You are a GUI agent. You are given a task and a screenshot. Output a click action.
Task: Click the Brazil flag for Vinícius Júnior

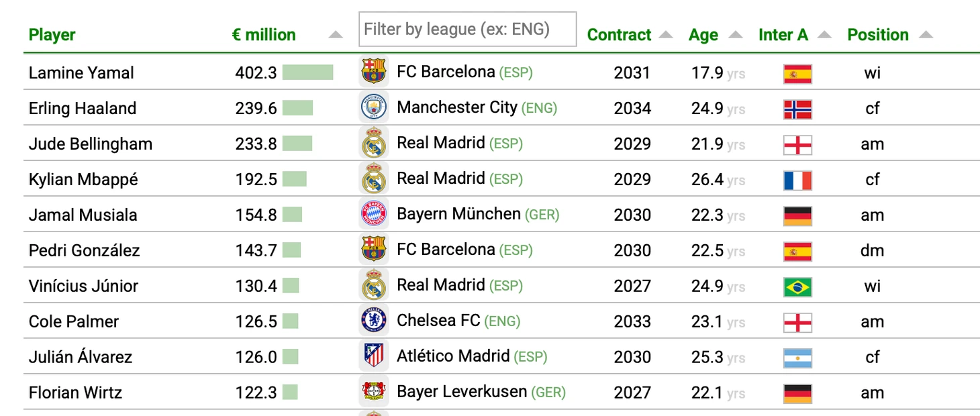[x=797, y=287]
